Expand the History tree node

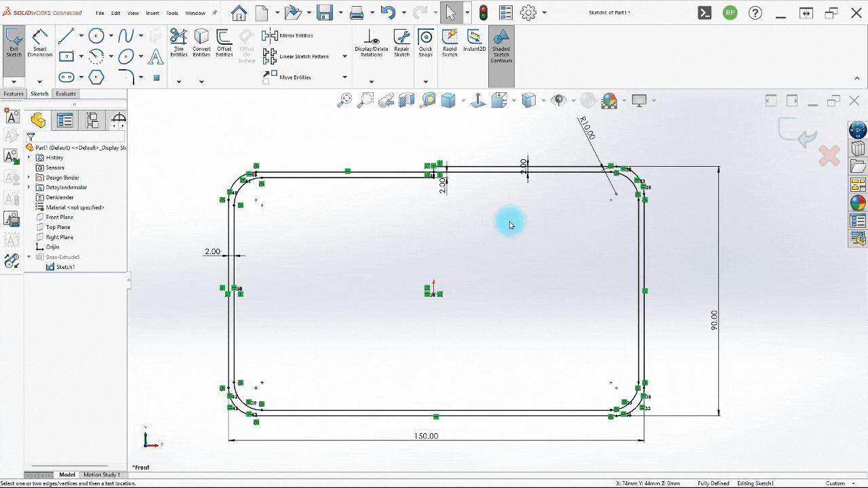pyautogui.click(x=28, y=157)
